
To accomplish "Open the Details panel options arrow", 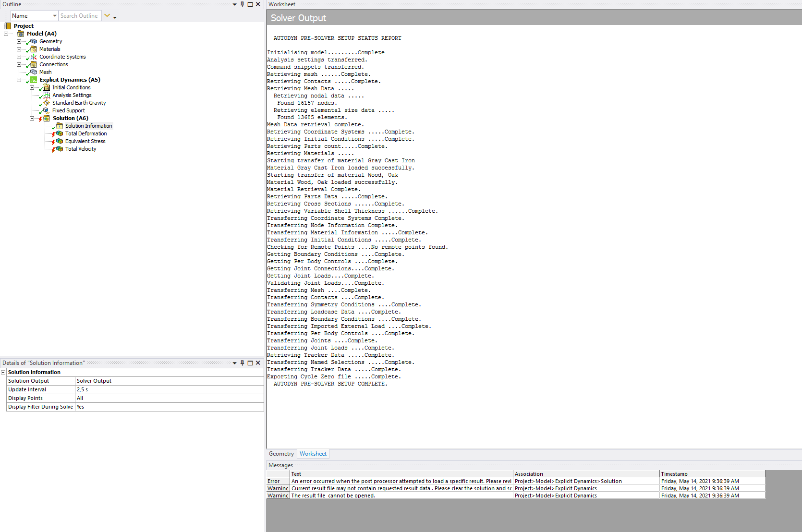I will 234,363.
